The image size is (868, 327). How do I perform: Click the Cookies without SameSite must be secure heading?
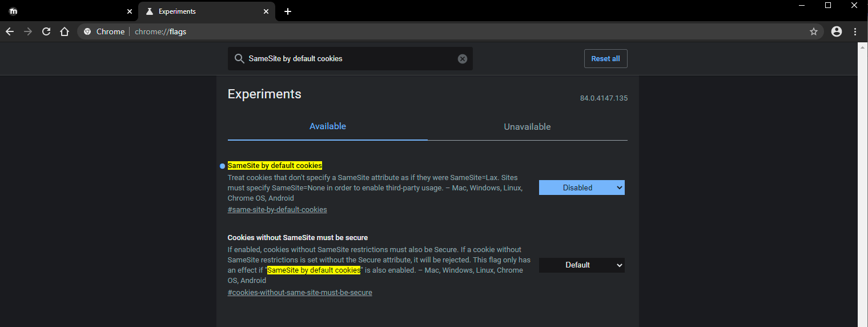(x=298, y=237)
